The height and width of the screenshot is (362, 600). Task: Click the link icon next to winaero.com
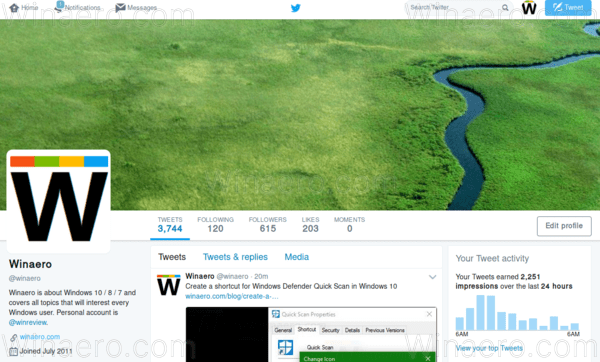click(13, 337)
